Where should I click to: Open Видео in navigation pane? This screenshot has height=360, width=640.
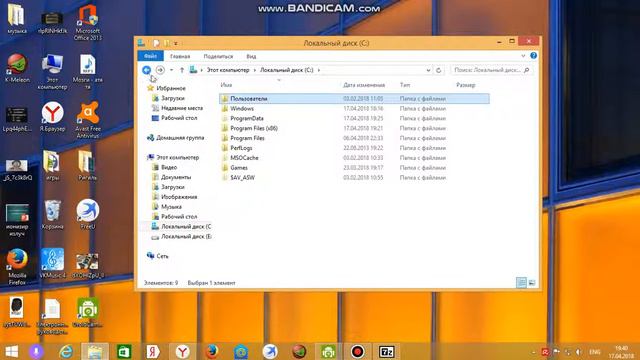pyautogui.click(x=169, y=167)
